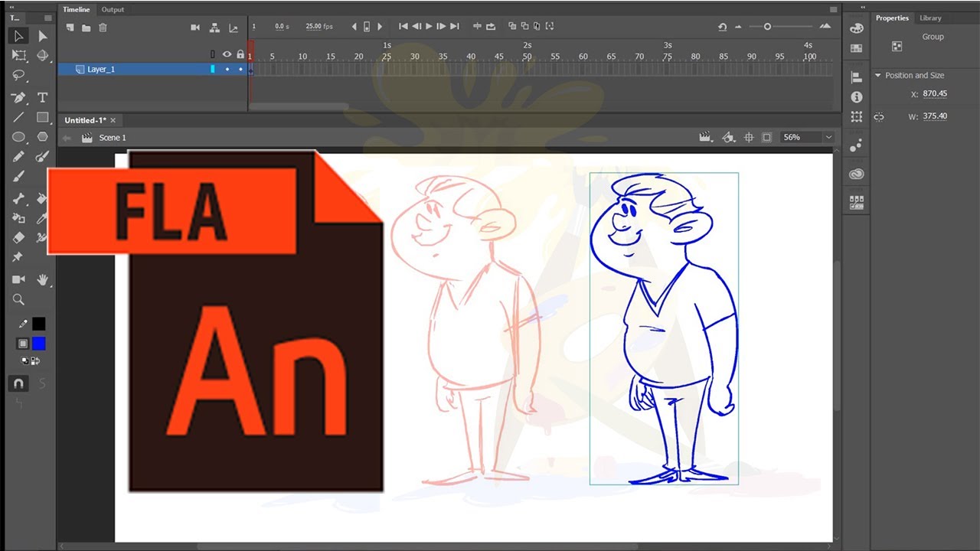Select the Untitled-1* document tab
The image size is (980, 551).
pyautogui.click(x=85, y=121)
